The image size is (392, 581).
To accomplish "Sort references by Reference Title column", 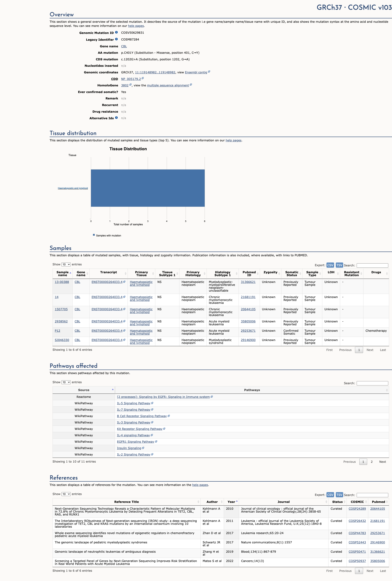I will point(127,502).
